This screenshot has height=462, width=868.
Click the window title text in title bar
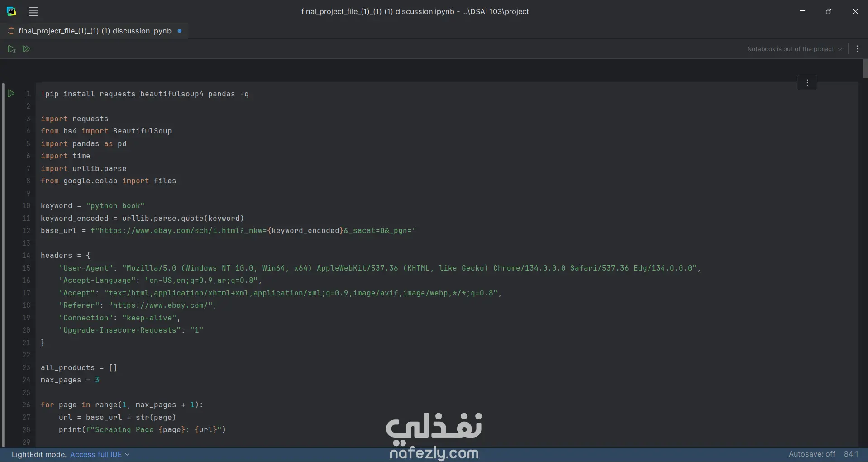tap(415, 12)
